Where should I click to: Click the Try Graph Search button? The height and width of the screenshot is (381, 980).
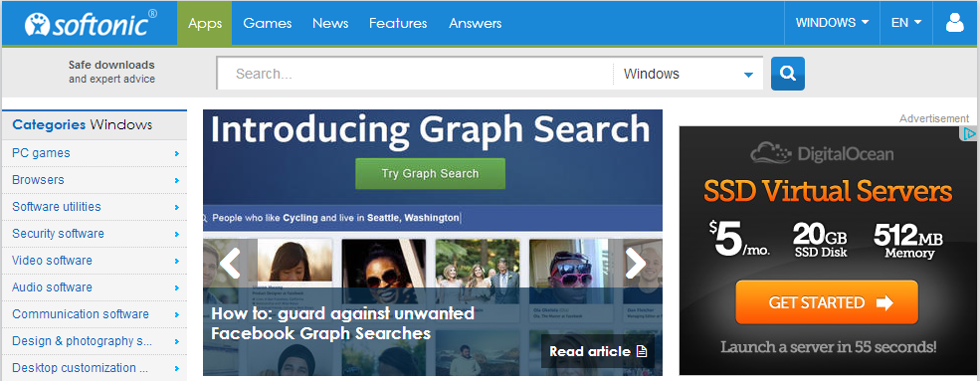pos(430,174)
